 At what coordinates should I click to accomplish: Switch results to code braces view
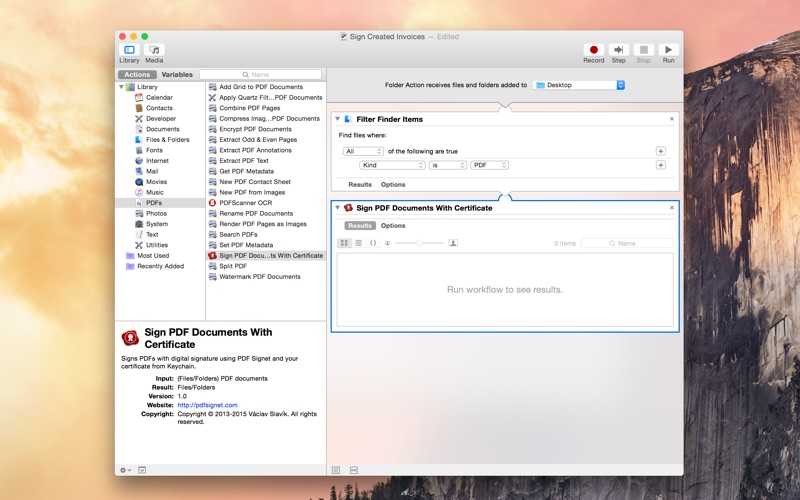(373, 243)
